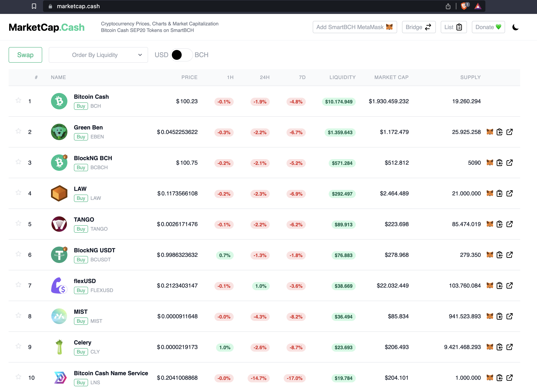Star the LAW token row
The height and width of the screenshot is (392, 537).
tap(18, 193)
